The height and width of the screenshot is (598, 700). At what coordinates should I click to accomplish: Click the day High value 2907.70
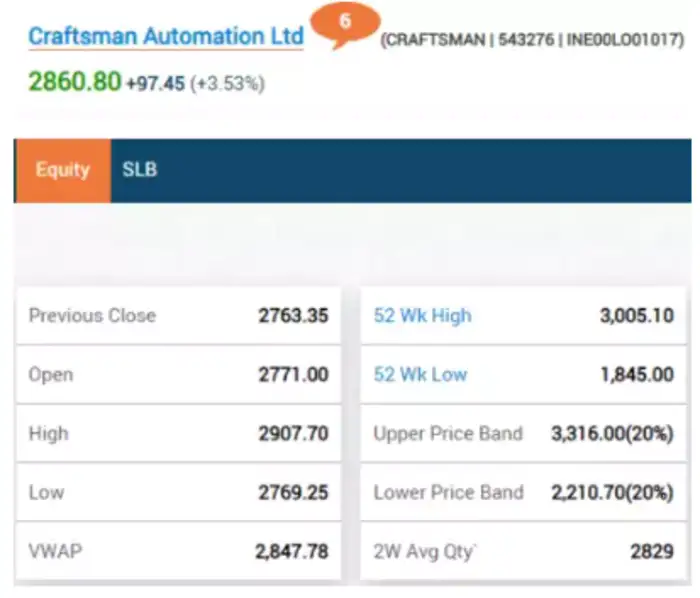pos(293,434)
